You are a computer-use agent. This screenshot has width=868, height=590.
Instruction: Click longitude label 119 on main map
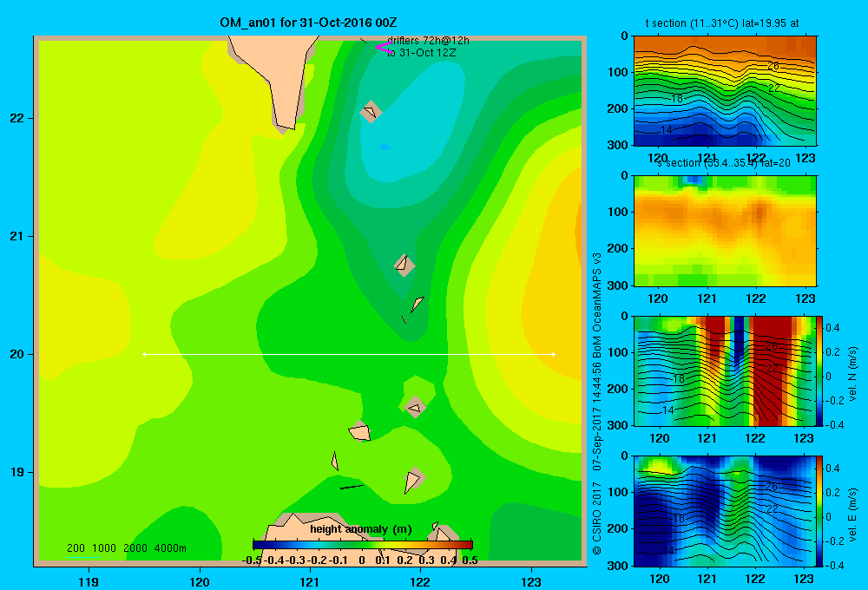(x=89, y=581)
